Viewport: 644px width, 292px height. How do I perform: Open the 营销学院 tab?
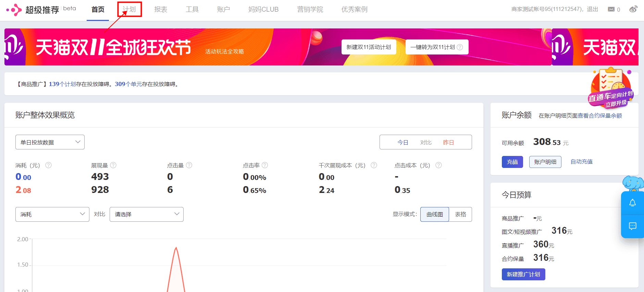pyautogui.click(x=310, y=10)
